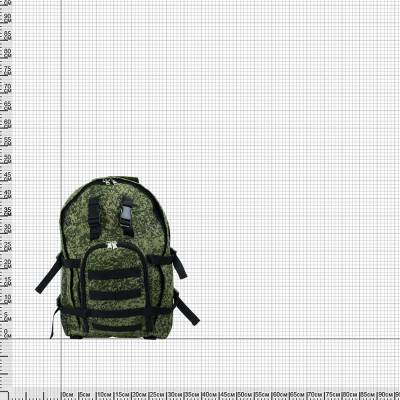Image resolution: width=400 pixels, height=400 pixels.
Task: Select the 45 см mark on the vertical ruler
Action: [x=7, y=176]
